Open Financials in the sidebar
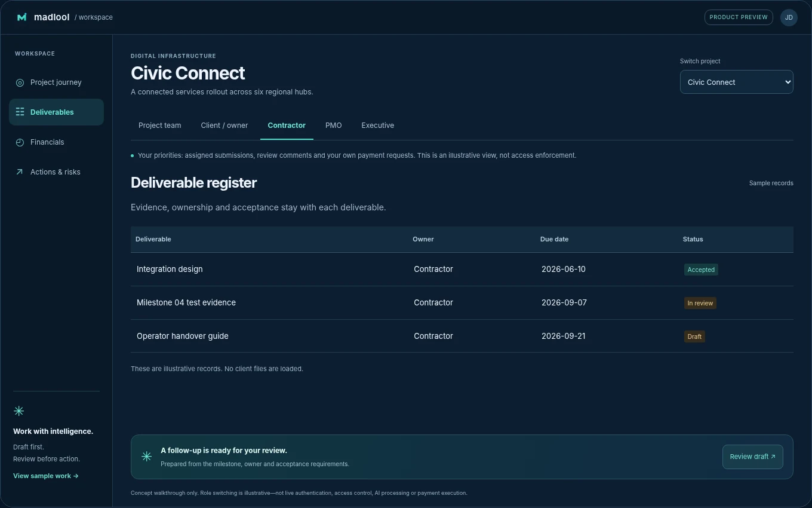Viewport: 812px width, 508px height. tap(56, 142)
